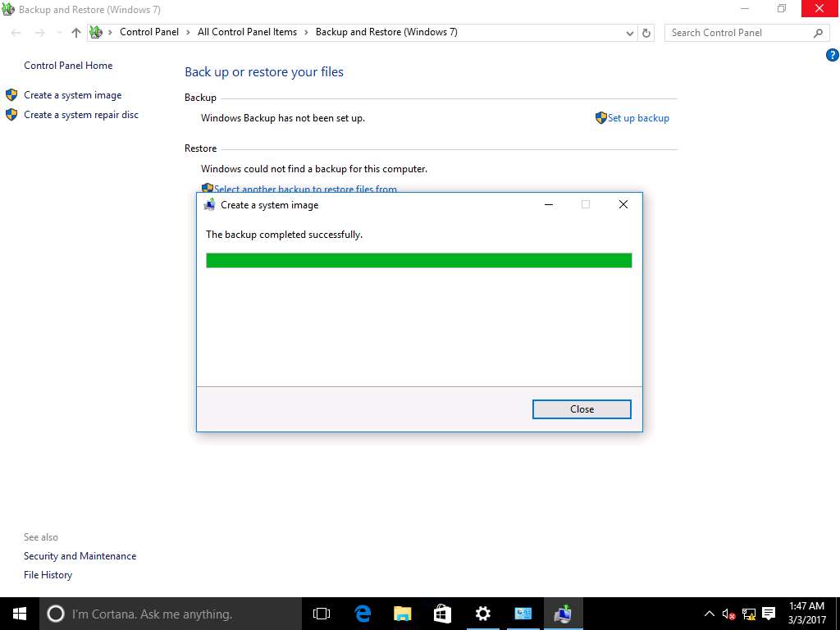Image resolution: width=840 pixels, height=630 pixels.
Task: Expand chevron after All Control Panel Items
Action: 307,32
